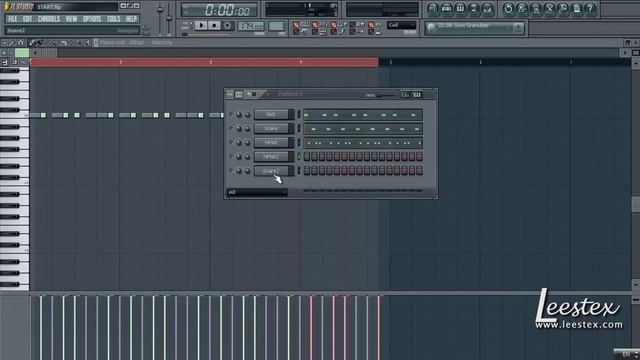Open the HELP menu

click(x=131, y=19)
